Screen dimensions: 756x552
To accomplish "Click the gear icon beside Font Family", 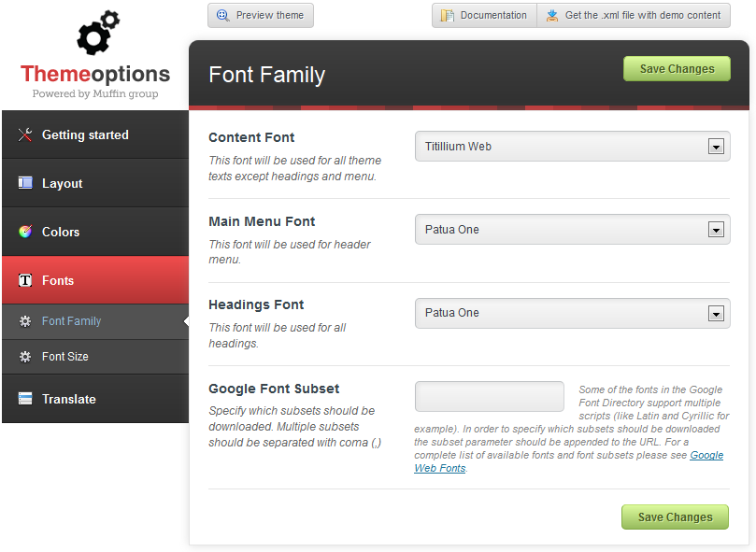I will click(x=25, y=321).
